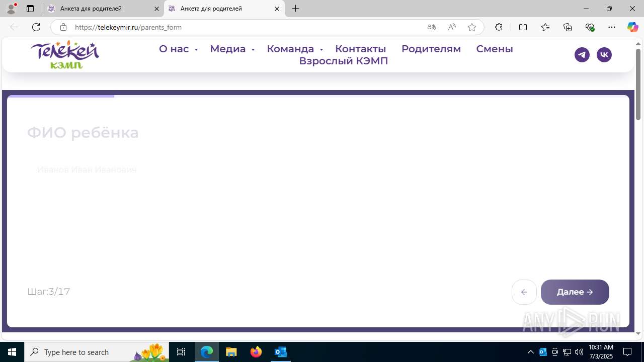644x362 pixels.
Task: Go to Телекей Кэмп logo homepage
Action: click(65, 54)
